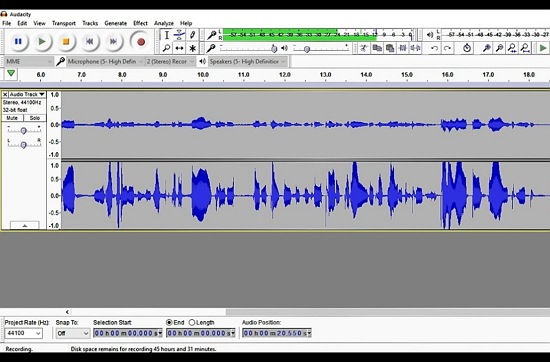Select the Zoom (magnifier) tool
Viewport: 550px width, 362px height.
pyautogui.click(x=167, y=48)
